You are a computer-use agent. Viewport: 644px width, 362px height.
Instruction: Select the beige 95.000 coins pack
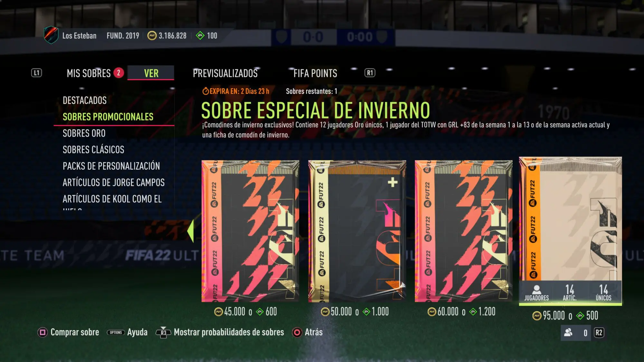pyautogui.click(x=570, y=231)
